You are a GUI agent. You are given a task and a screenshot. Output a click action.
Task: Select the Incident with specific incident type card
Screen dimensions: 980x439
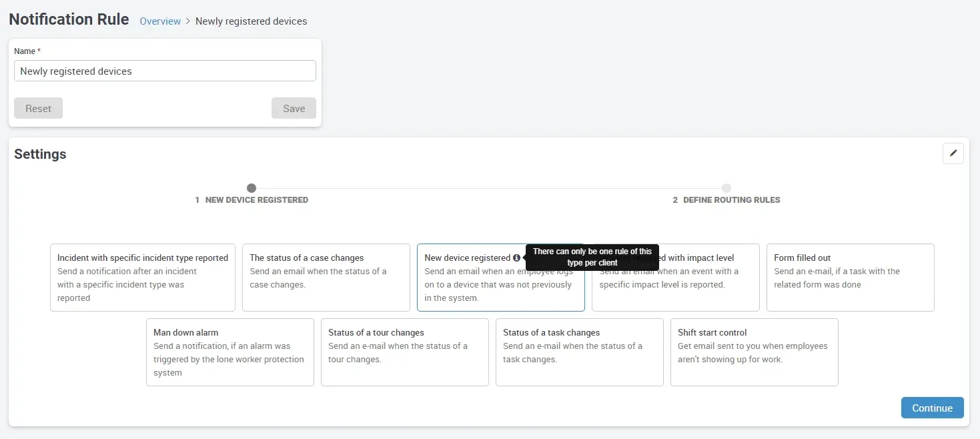142,277
